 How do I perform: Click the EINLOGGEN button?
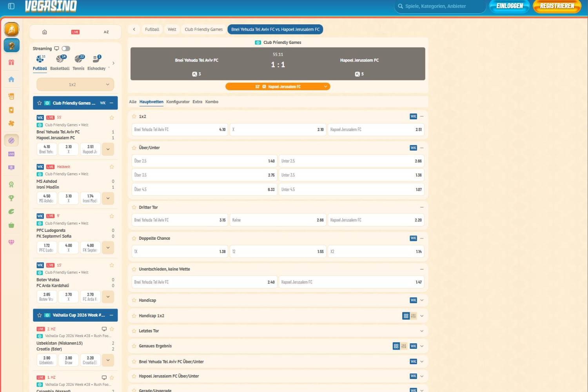click(x=510, y=6)
